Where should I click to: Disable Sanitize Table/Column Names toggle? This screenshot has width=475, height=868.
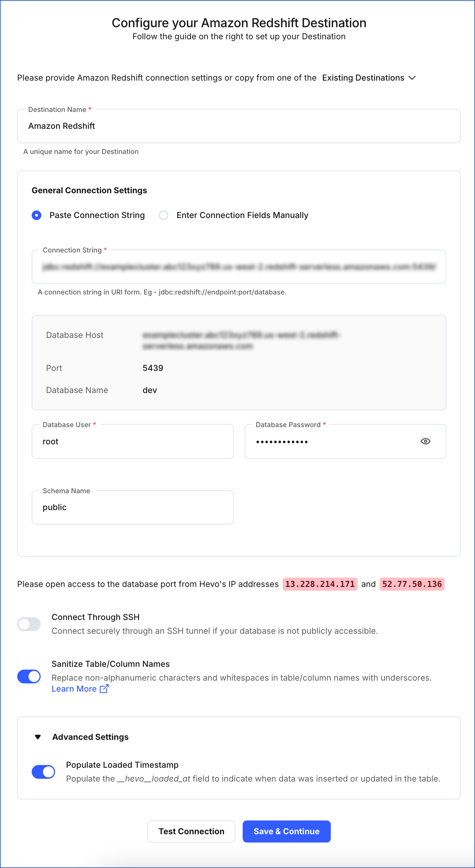[29, 676]
